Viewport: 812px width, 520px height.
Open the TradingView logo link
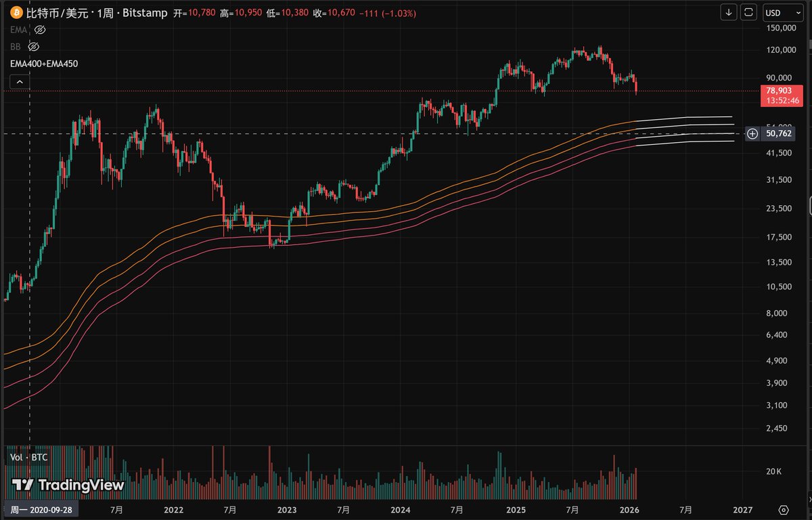tap(68, 485)
